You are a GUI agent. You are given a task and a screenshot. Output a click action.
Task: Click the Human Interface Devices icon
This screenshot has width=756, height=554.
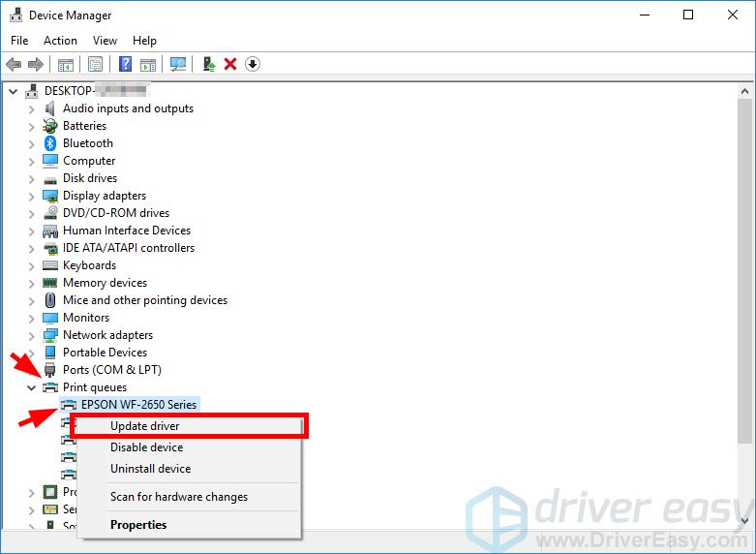point(50,231)
